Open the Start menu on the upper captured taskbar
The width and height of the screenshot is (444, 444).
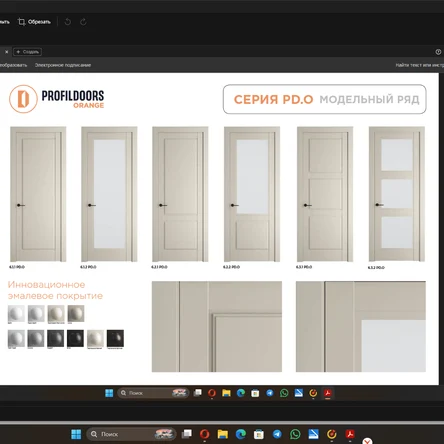click(109, 393)
